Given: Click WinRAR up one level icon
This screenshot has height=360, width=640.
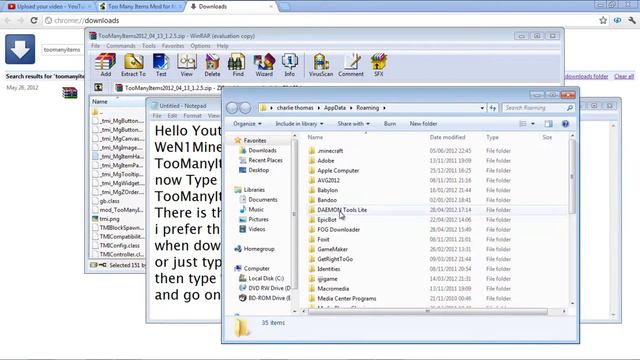Looking at the screenshot, I should click(x=98, y=87).
